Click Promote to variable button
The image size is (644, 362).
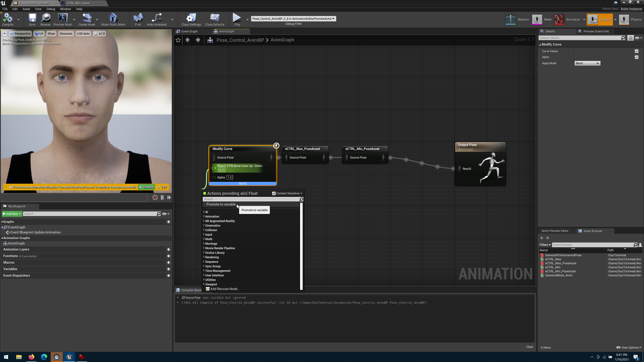coord(221,204)
